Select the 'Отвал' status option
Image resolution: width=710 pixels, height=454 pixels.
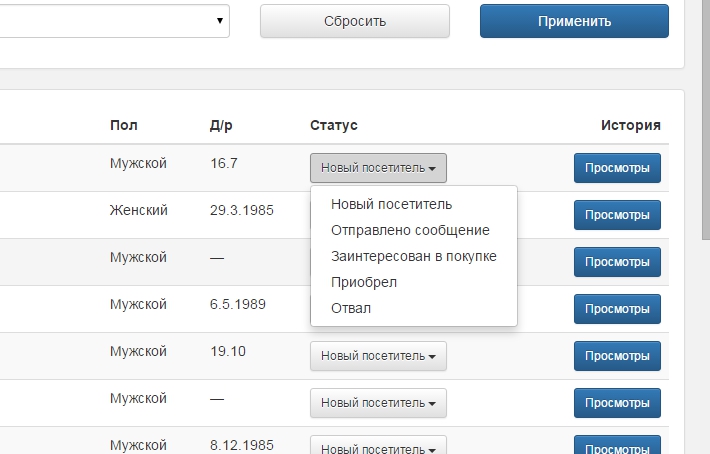point(351,308)
